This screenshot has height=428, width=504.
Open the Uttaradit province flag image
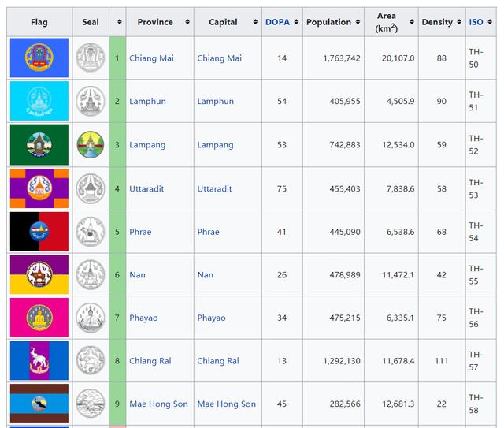tap(39, 188)
